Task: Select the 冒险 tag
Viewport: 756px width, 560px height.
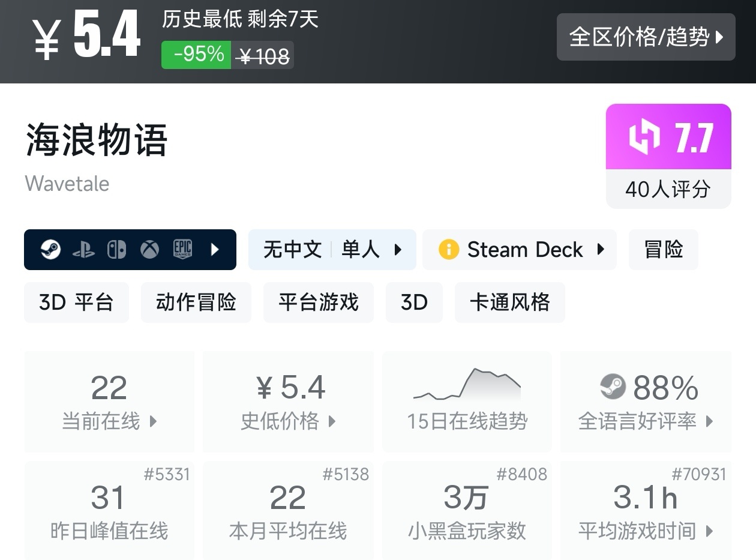Action: (663, 250)
